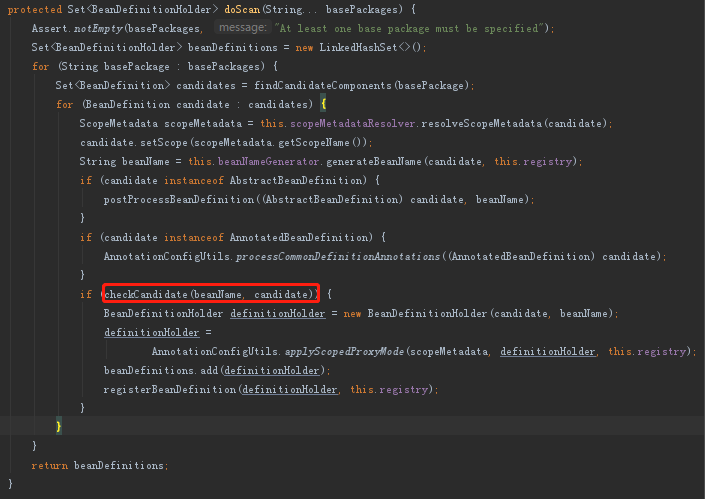Screen dimensions: 705x499
Task: Click the checkCandidate method call
Action: pyautogui.click(x=146, y=294)
